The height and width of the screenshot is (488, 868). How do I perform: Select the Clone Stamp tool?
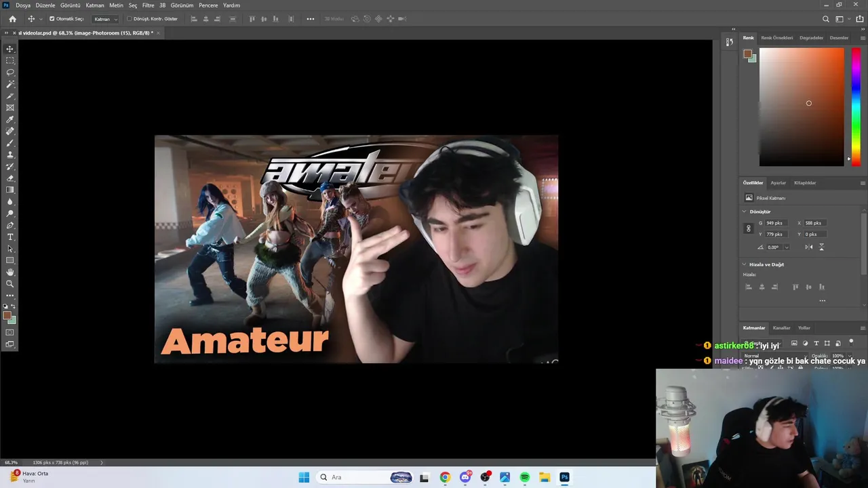point(10,155)
